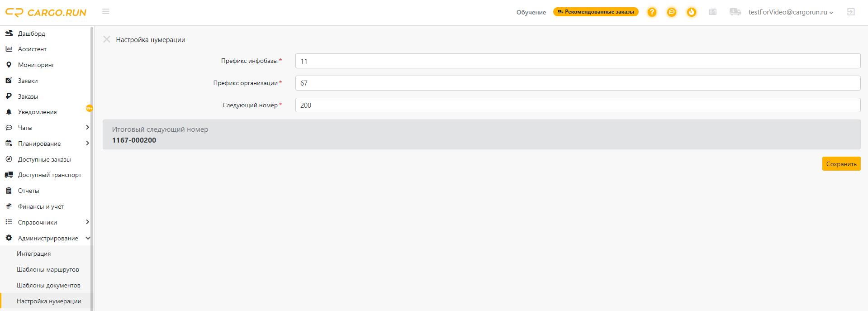Expand the Чаты submenu chevron

(87, 127)
